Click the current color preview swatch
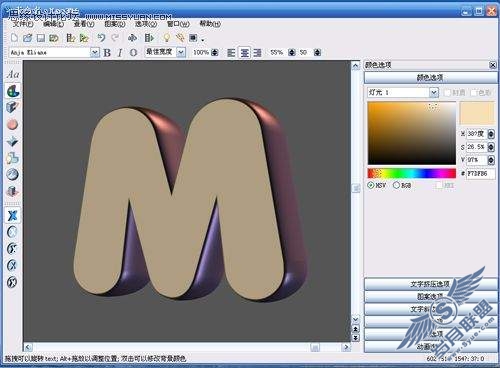This screenshot has width=500, height=368. 477,113
